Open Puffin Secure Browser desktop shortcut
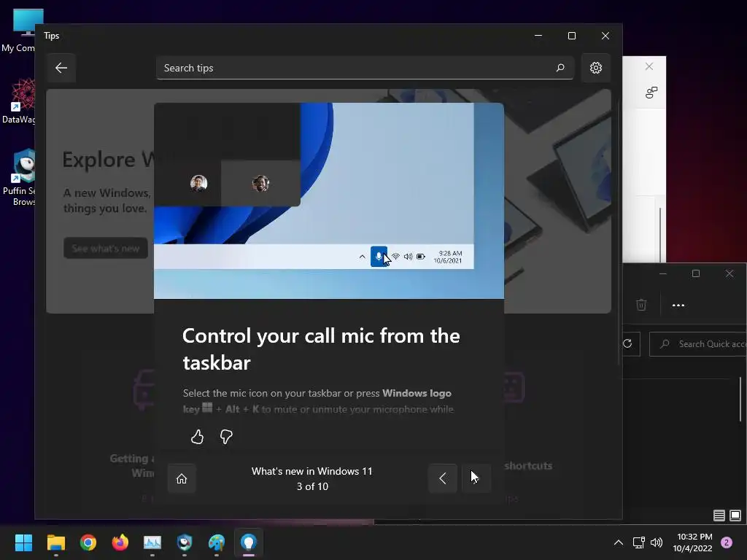This screenshot has height=560, width=747. pyautogui.click(x=19, y=177)
